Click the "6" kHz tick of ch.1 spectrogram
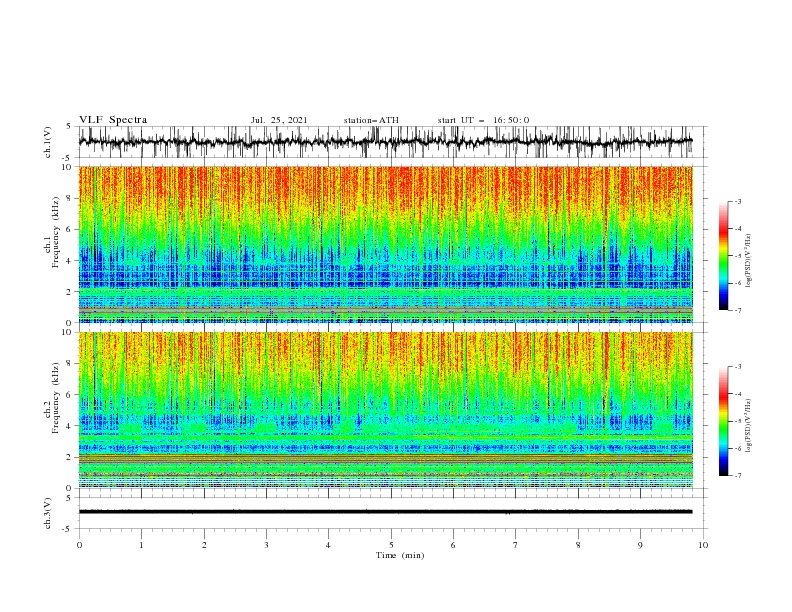This screenshot has width=792, height=612. 70,229
